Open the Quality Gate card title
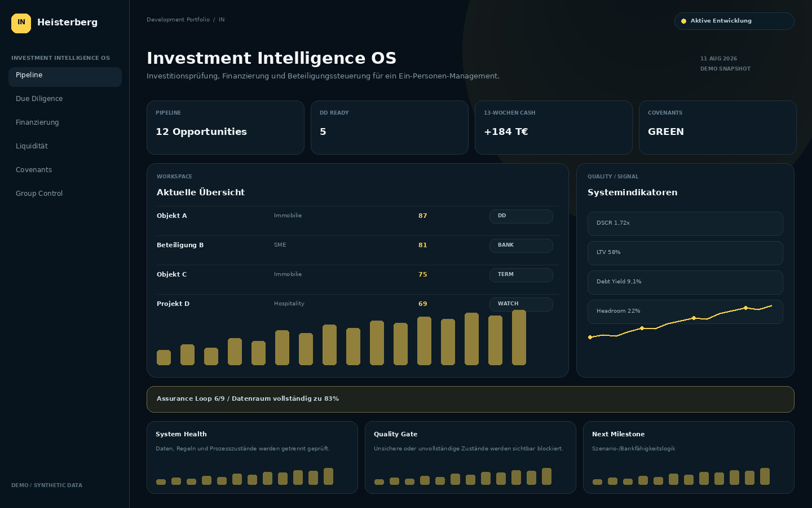The height and width of the screenshot is (508, 812). (x=396, y=434)
